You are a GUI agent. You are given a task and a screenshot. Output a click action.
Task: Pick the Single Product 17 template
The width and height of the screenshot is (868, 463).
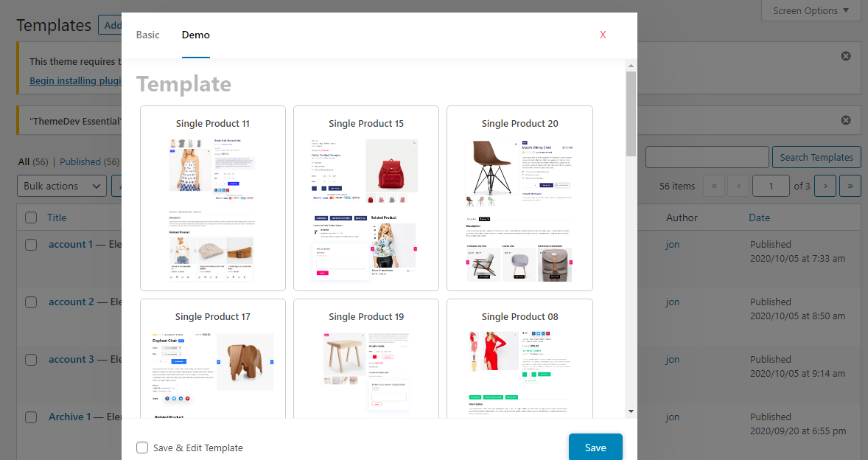pos(212,358)
